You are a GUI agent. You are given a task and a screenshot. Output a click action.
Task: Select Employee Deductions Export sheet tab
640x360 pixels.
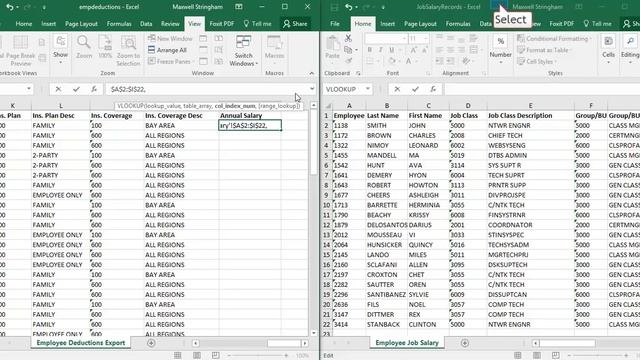tap(81, 343)
